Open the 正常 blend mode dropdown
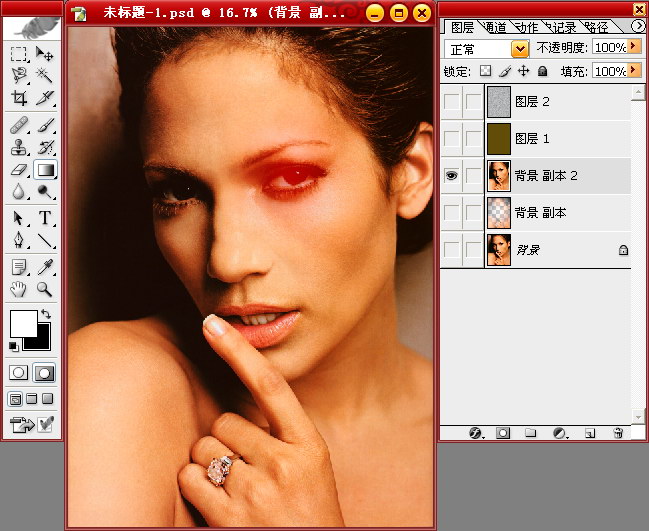 pos(520,49)
